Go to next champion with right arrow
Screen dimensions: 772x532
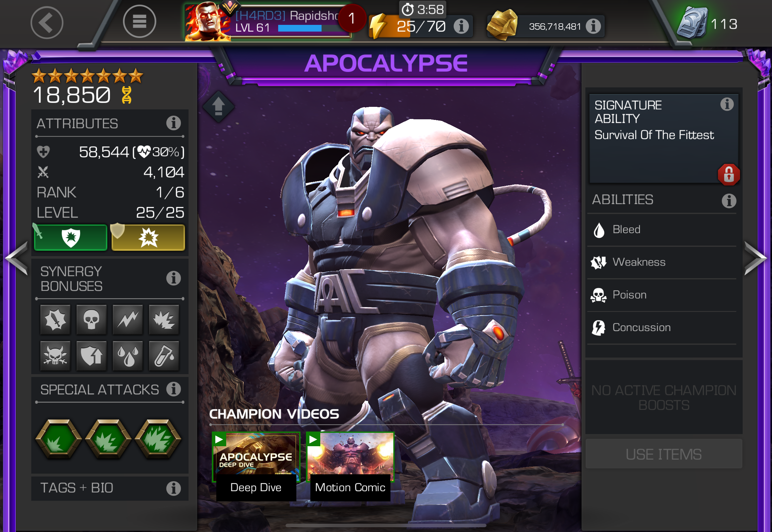click(755, 258)
